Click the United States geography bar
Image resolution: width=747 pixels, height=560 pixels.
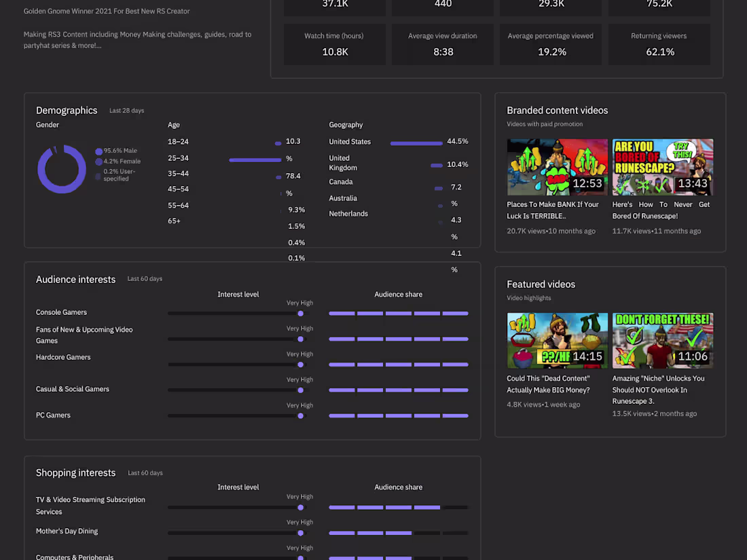(x=416, y=143)
